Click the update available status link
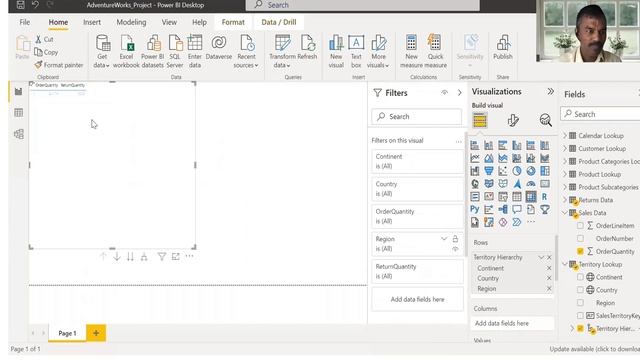 click(594, 349)
